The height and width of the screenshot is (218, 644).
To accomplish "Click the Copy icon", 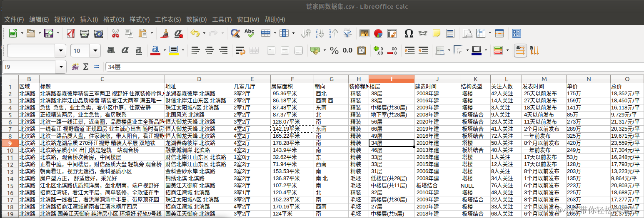I will click(x=129, y=33).
